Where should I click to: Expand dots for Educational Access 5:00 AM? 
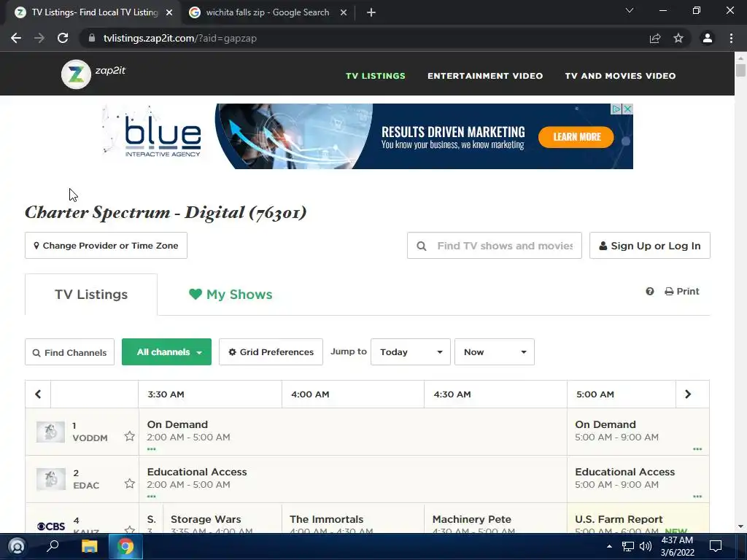(697, 497)
